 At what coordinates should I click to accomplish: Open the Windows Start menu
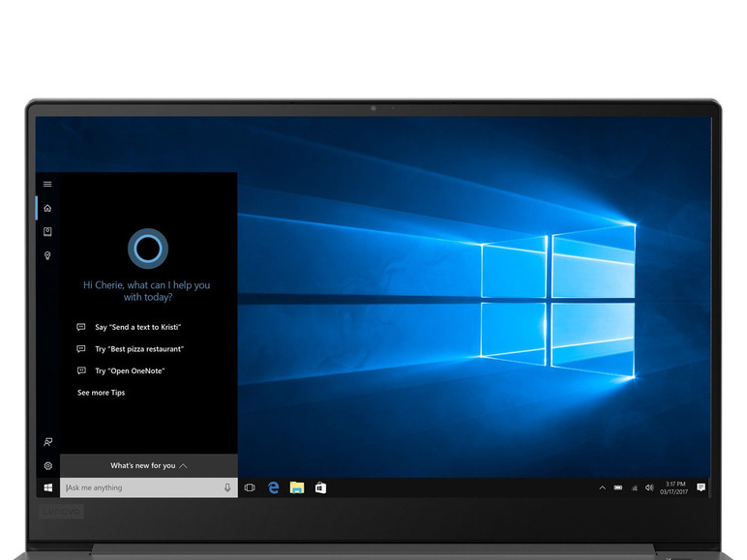coord(47,487)
